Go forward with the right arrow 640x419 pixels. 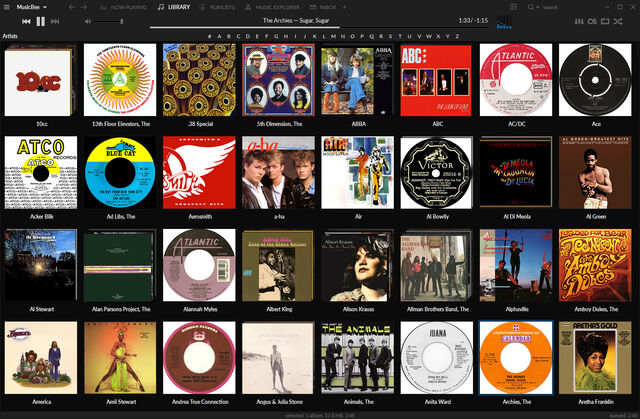tap(84, 7)
